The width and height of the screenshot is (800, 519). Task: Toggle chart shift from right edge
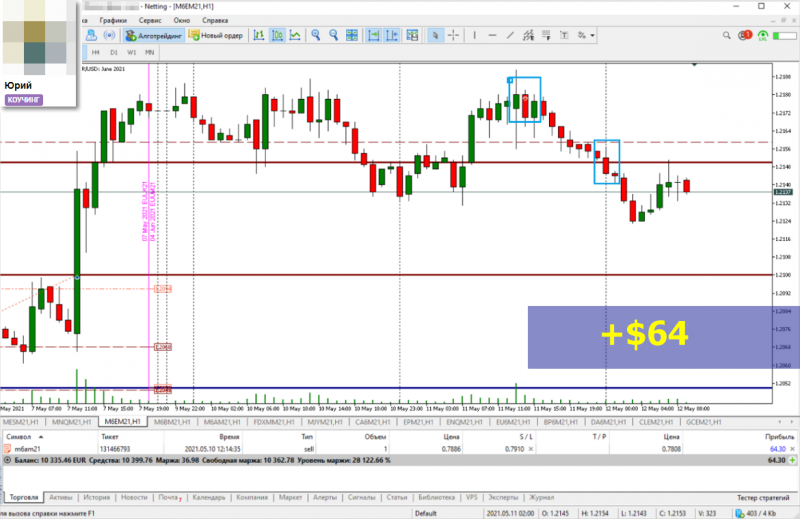click(x=392, y=35)
